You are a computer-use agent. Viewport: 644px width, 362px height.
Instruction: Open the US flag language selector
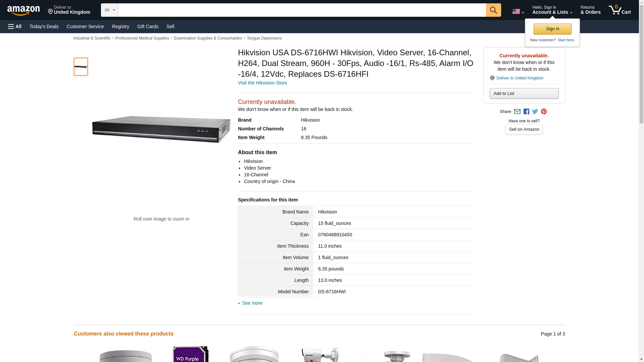(x=518, y=11)
